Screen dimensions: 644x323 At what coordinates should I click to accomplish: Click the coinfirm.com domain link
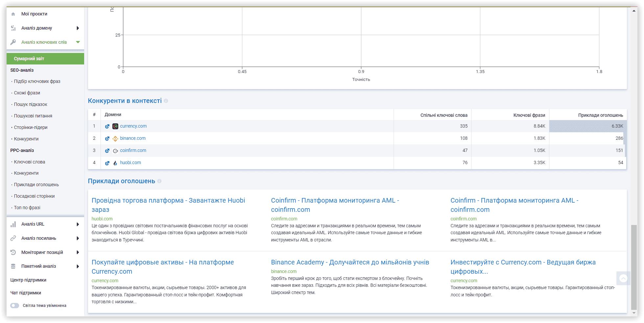[133, 150]
